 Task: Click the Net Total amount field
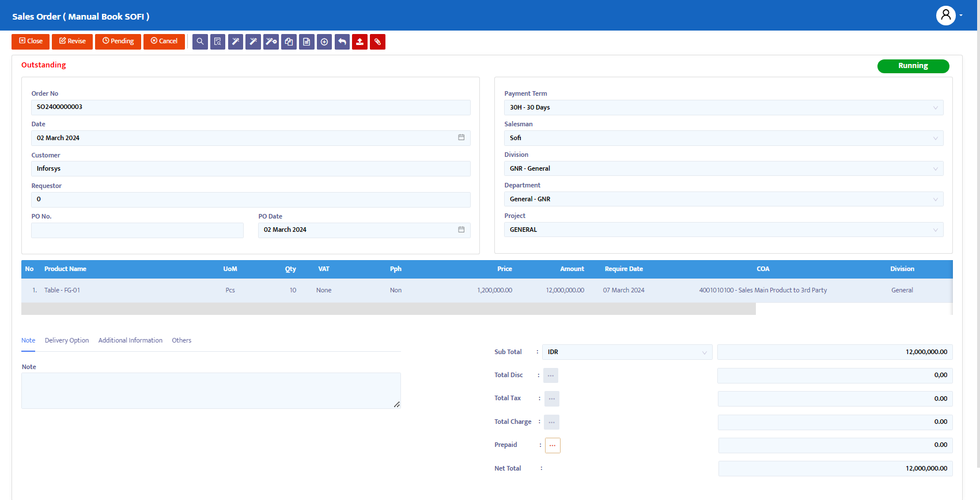(x=835, y=468)
